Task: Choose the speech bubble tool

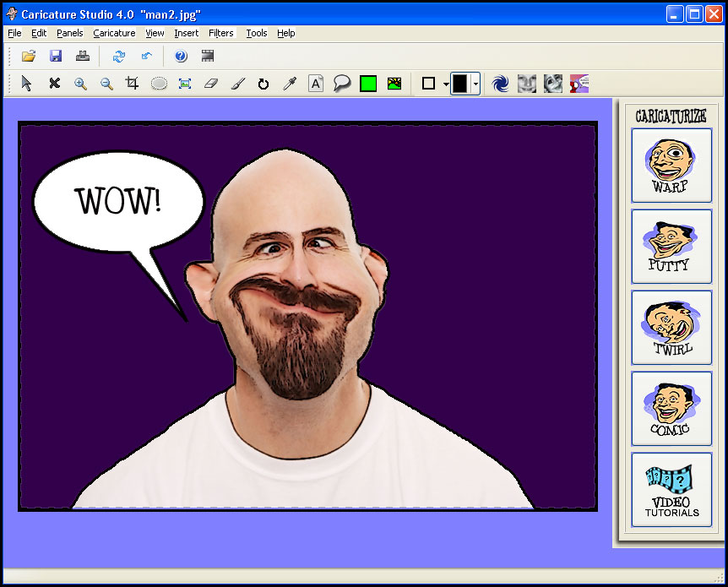Action: pos(342,84)
